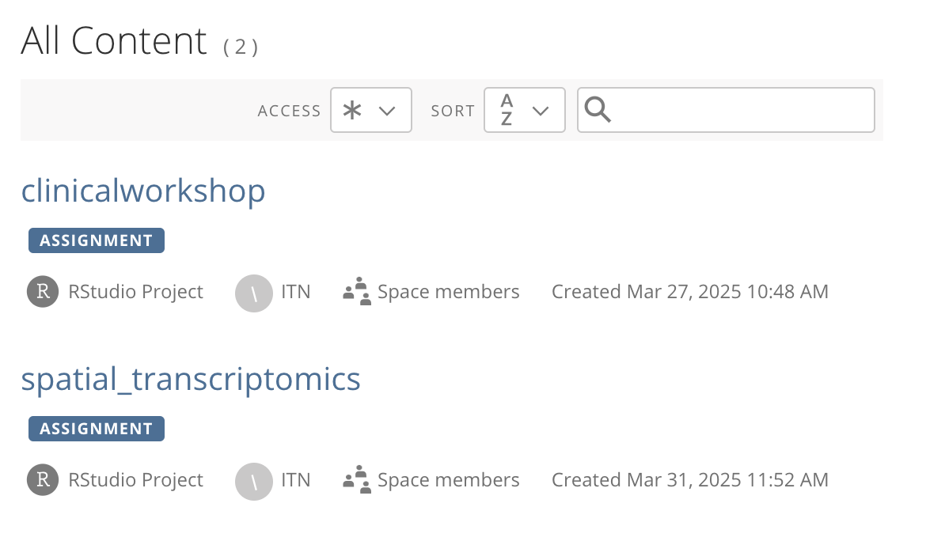Click the Created Mar 27, 2025 timestamp
The image size is (926, 560).
pos(690,292)
